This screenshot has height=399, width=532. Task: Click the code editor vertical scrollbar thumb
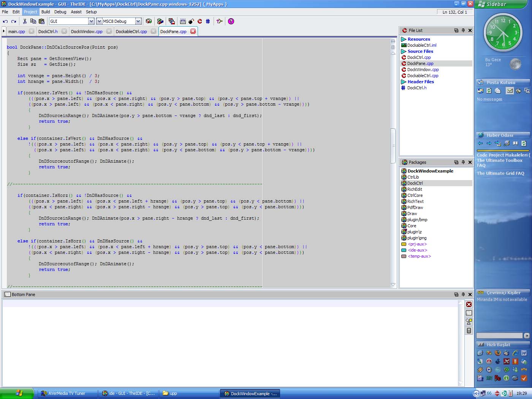pyautogui.click(x=393, y=146)
